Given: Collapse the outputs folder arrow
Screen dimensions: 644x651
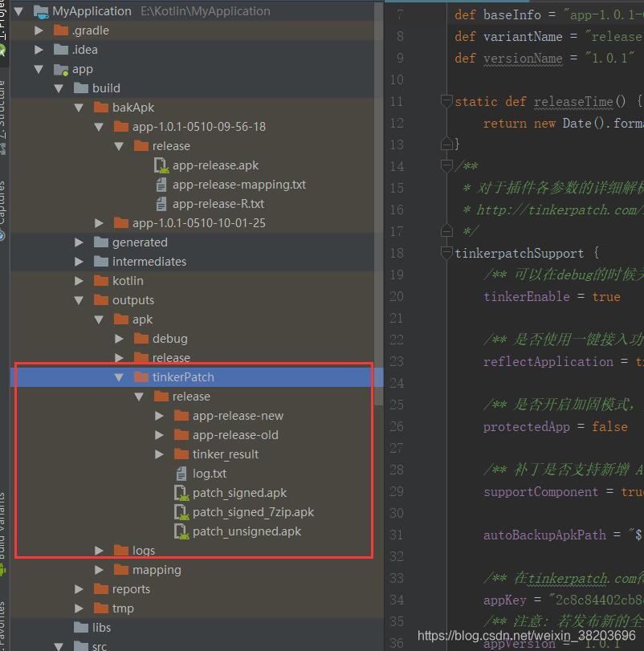Looking at the screenshot, I should click(79, 300).
